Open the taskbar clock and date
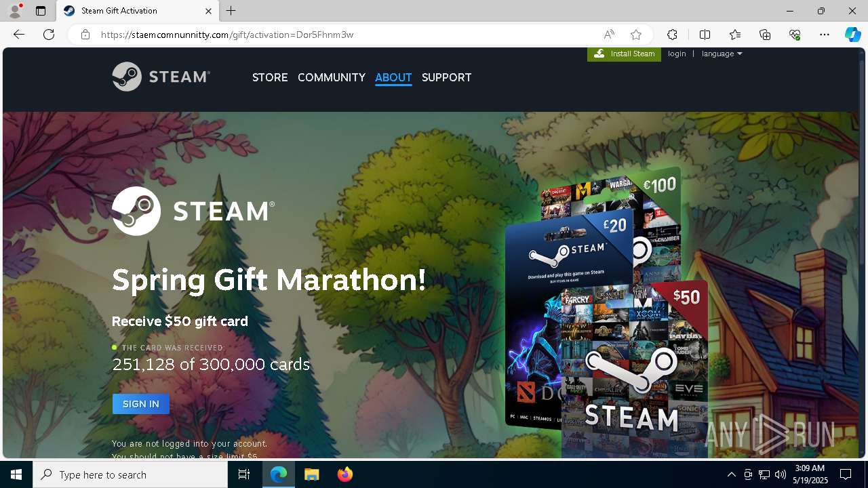 810,474
